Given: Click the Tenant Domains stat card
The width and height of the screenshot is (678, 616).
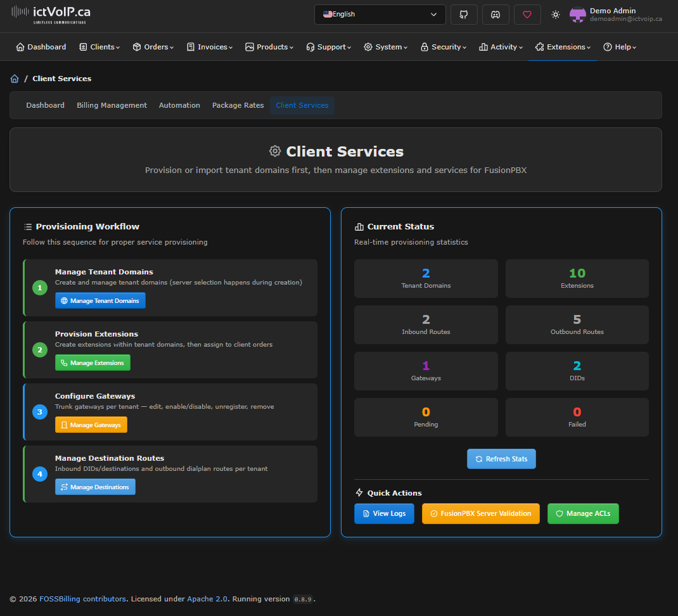Looking at the screenshot, I should (426, 279).
